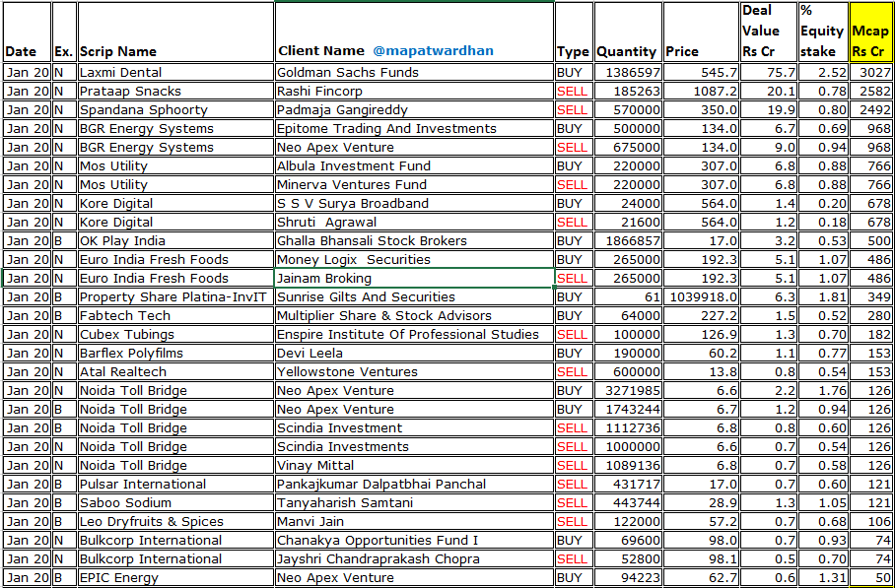This screenshot has width=895, height=588.
Task: Select the 'Scindia Investments' client cell
Action: tap(414, 446)
